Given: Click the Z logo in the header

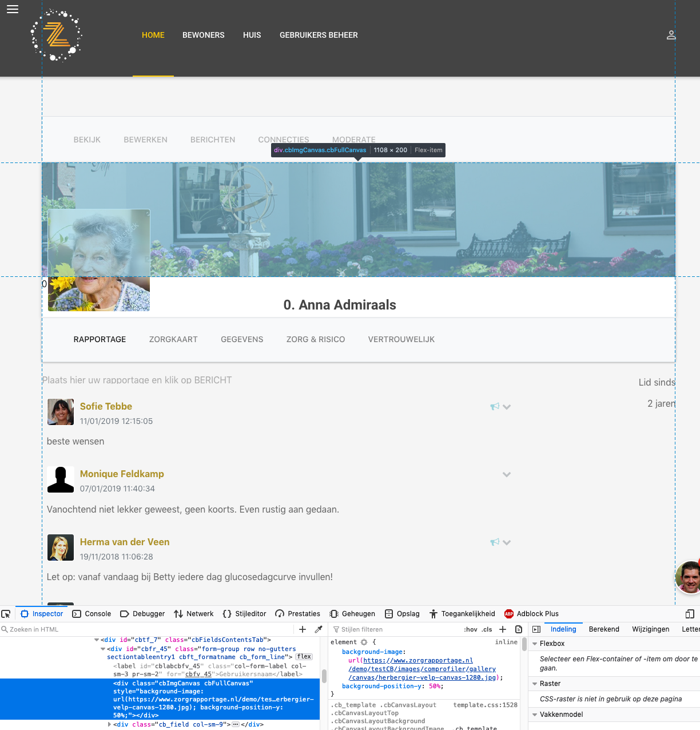Looking at the screenshot, I should point(57,35).
